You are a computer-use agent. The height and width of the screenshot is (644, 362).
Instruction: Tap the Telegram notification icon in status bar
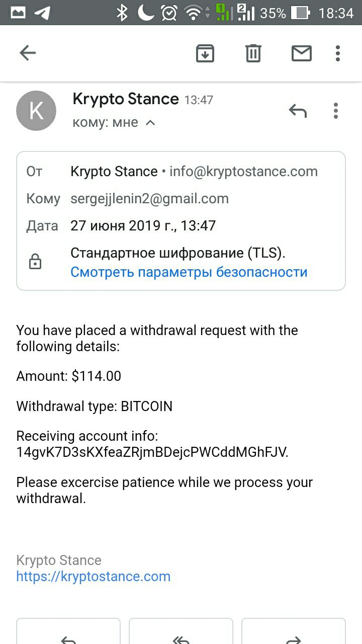(42, 13)
